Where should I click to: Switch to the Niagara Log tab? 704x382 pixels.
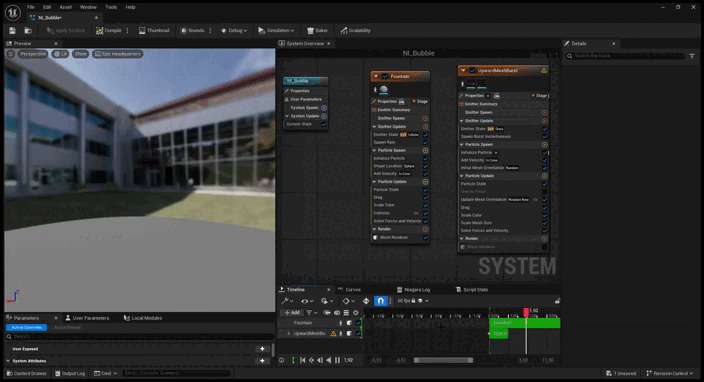tap(414, 290)
